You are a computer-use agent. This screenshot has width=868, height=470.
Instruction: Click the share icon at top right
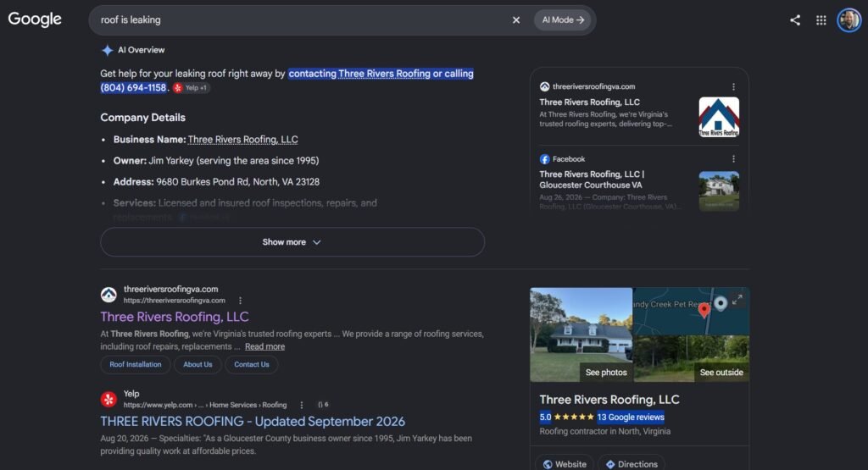(795, 20)
